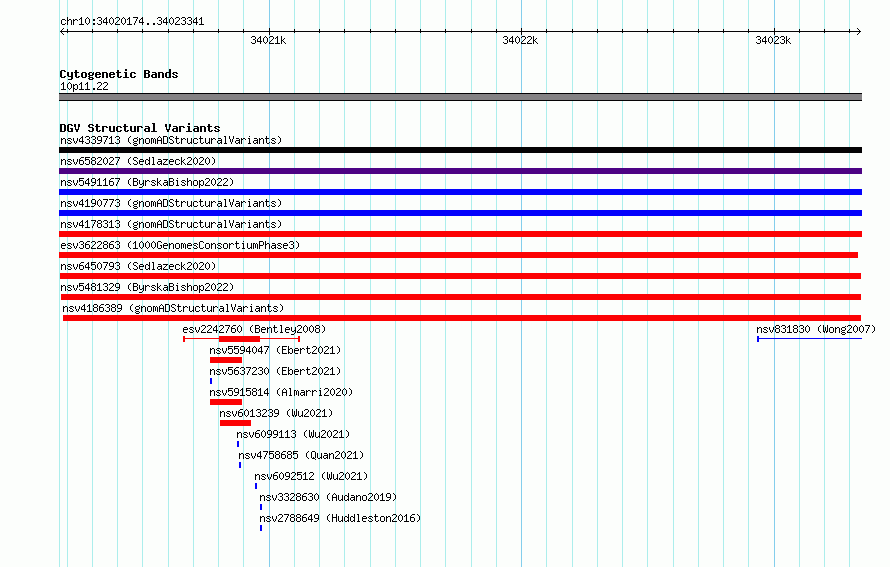Open nsv5594047 (Ebert2021) label
890x567 pixels.
tap(275, 350)
